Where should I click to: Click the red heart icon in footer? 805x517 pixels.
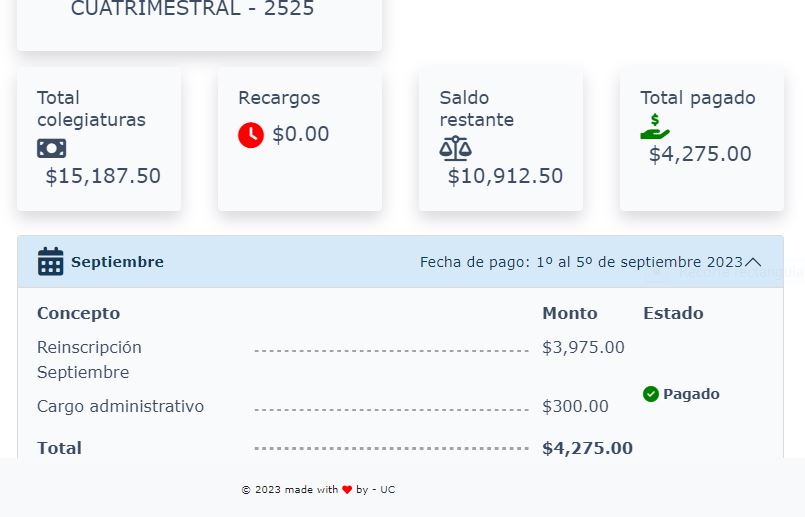tap(347, 490)
